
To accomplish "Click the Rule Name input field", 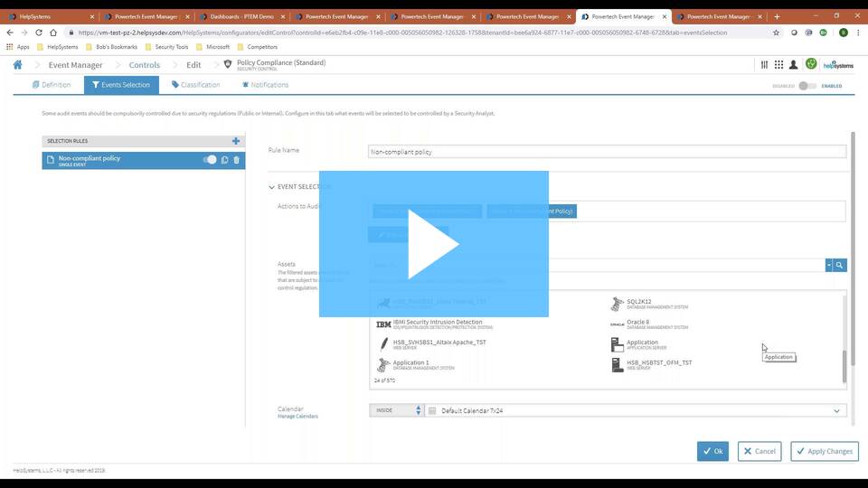I will click(607, 152).
